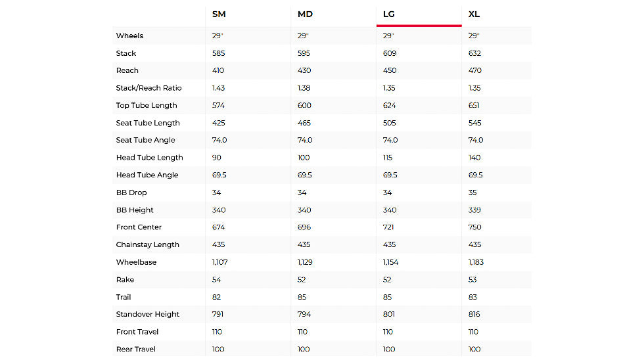
Task: Select the SM size column header
Action: pos(219,14)
